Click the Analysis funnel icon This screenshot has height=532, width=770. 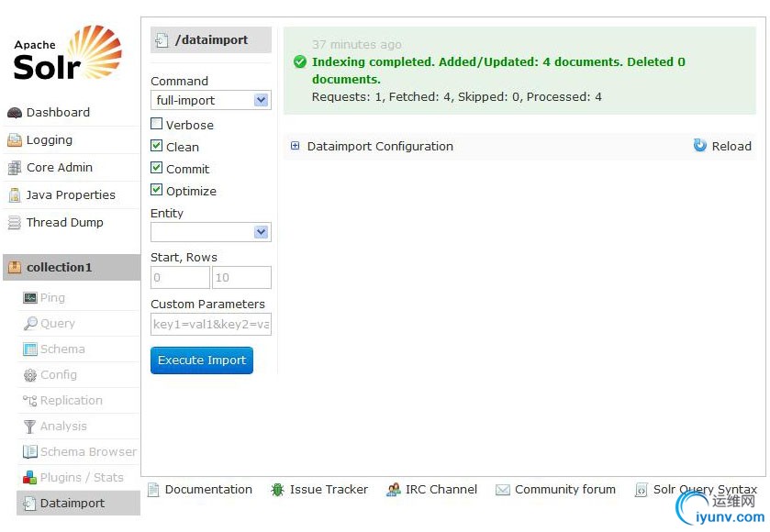[30, 427]
